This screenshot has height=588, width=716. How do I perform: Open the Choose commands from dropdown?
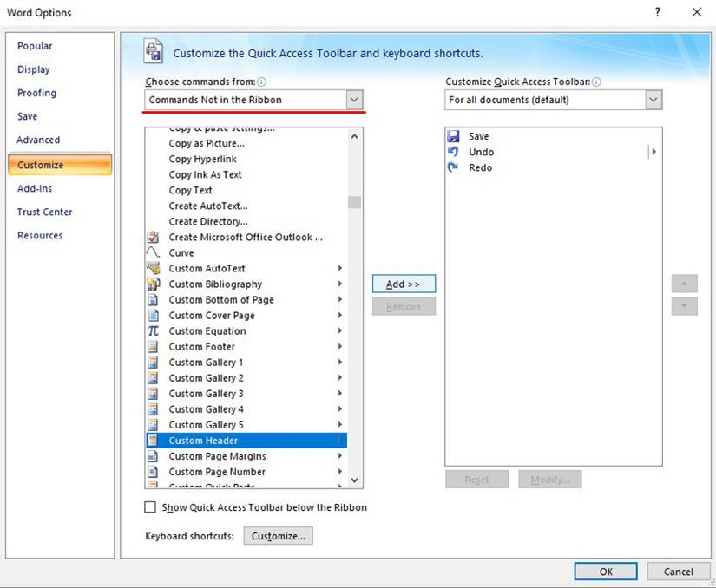[x=354, y=100]
